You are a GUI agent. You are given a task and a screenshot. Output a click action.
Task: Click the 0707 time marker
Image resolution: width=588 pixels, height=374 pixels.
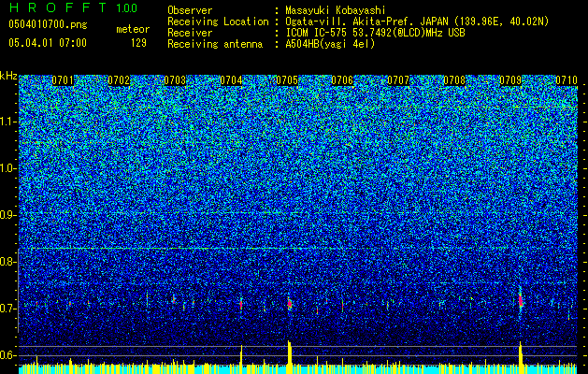tap(398, 80)
